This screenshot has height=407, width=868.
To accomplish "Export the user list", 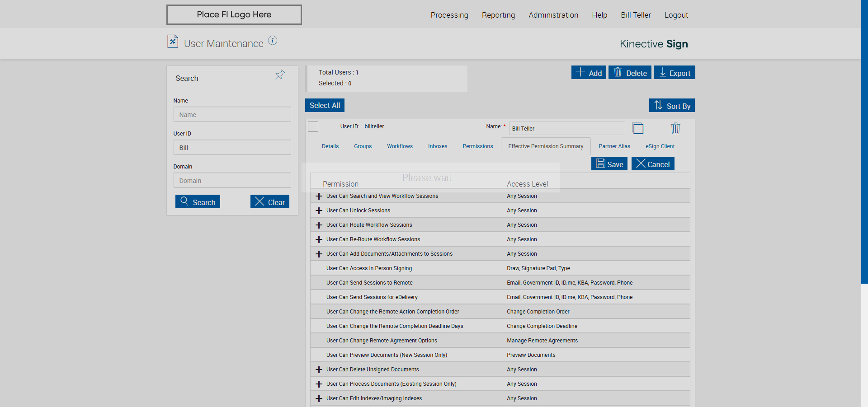I will [x=674, y=73].
